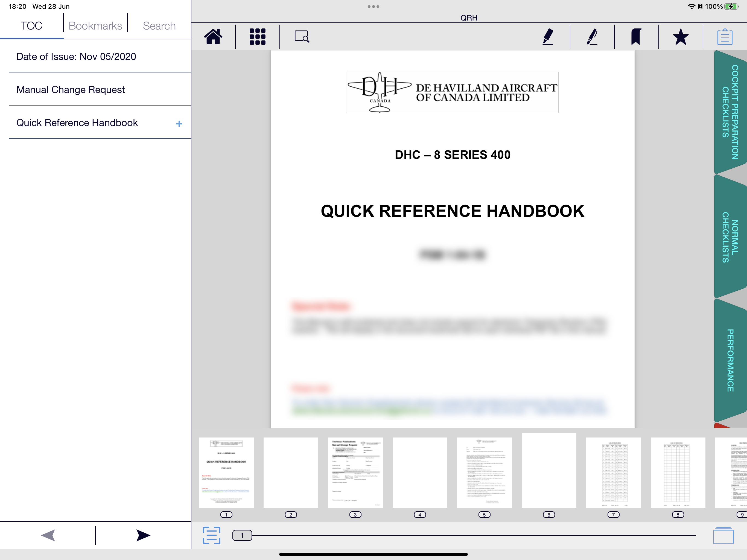Toggle the thumbnail strip list icon
Viewport: 747px width, 560px height.
coord(211,535)
